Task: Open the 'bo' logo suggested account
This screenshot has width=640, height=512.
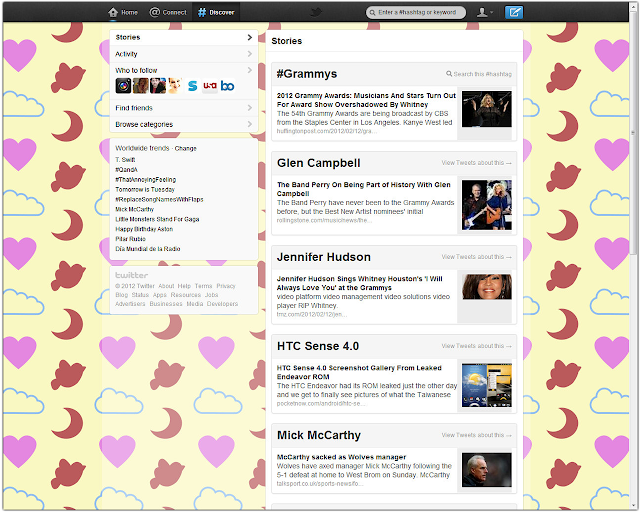Action: pyautogui.click(x=227, y=86)
